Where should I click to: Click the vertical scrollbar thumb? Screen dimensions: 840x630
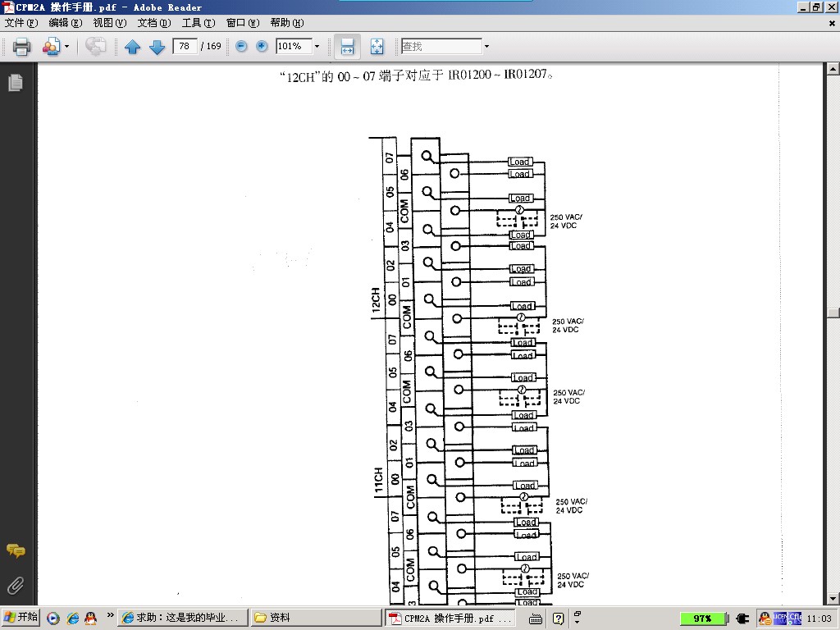(x=833, y=313)
